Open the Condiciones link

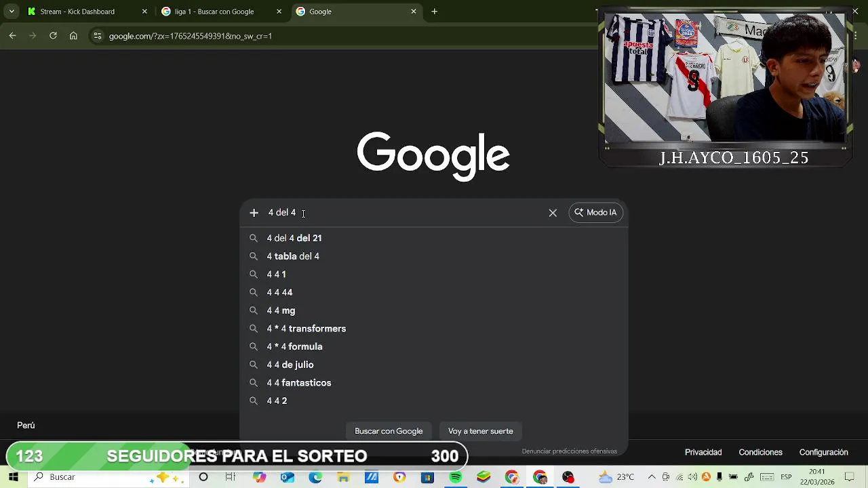click(760, 452)
